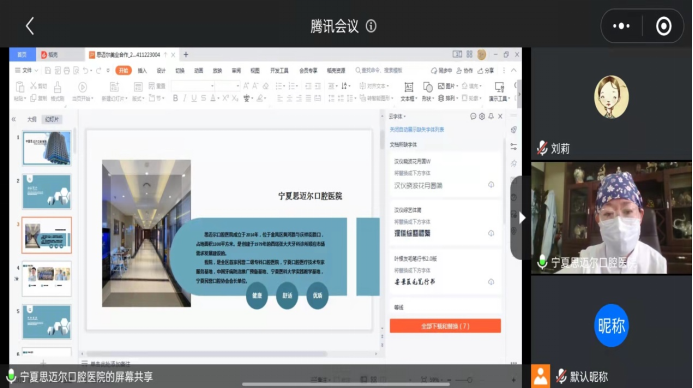This screenshot has width=693, height=388.
Task: Click the blue link above the missing-fonts list
Action: [x=417, y=129]
